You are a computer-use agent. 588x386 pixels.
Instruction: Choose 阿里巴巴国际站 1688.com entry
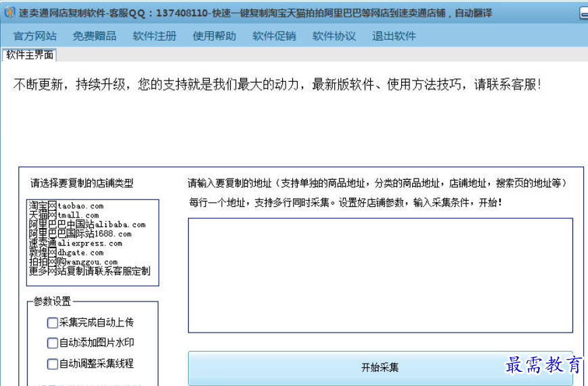coord(81,234)
